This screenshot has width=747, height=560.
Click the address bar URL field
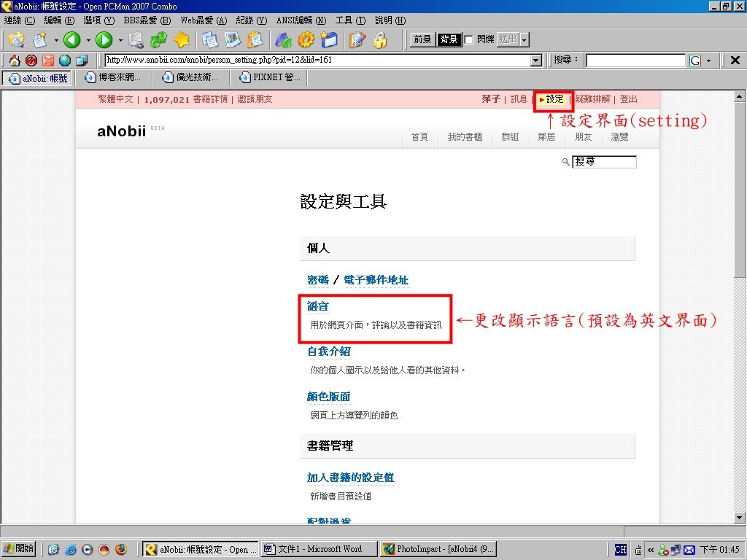[x=318, y=60]
